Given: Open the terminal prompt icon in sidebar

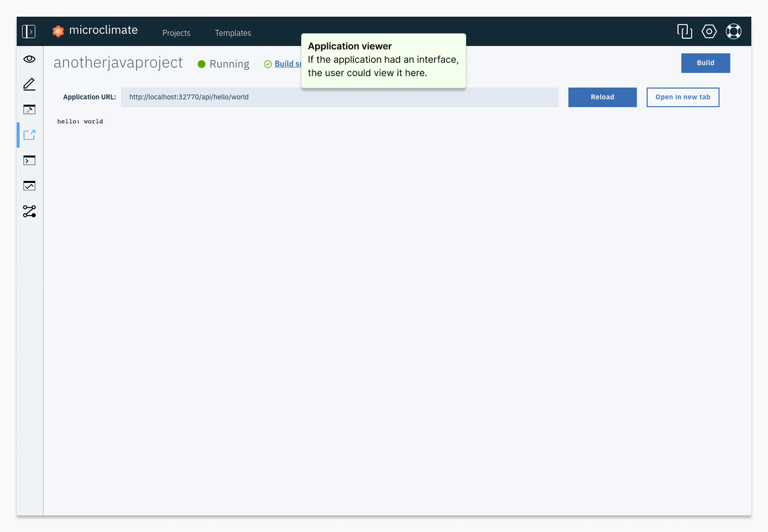Looking at the screenshot, I should tap(29, 160).
